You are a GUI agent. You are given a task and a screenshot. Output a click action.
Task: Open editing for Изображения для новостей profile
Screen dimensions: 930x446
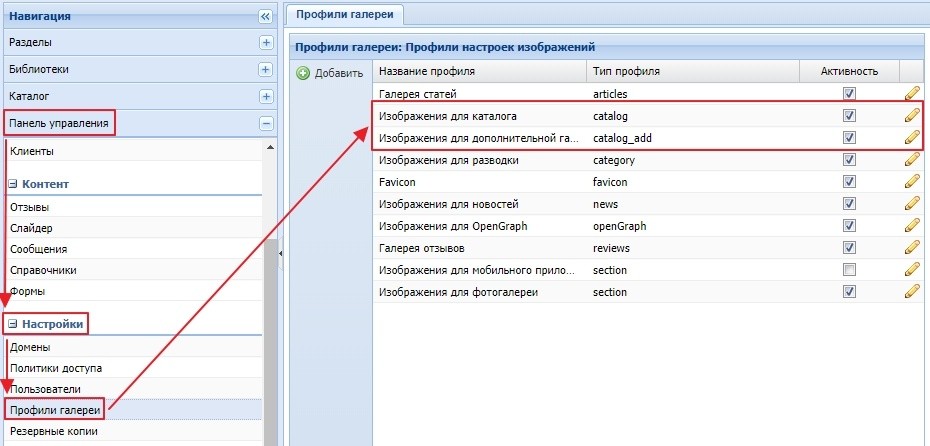pos(911,204)
